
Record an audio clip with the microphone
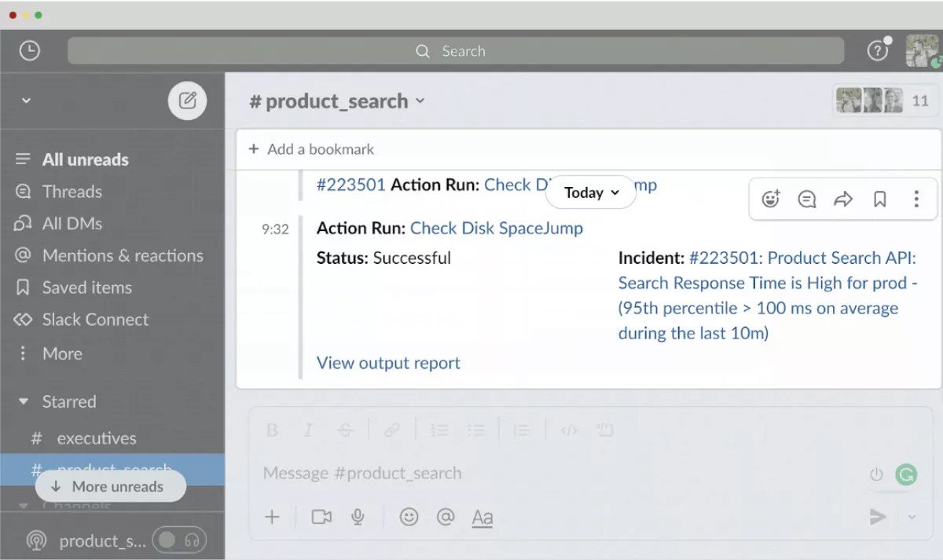click(358, 517)
